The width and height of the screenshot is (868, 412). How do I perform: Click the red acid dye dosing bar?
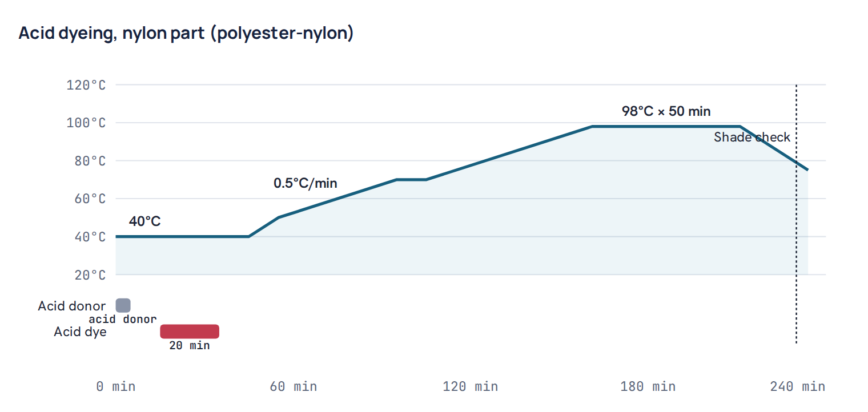(190, 332)
